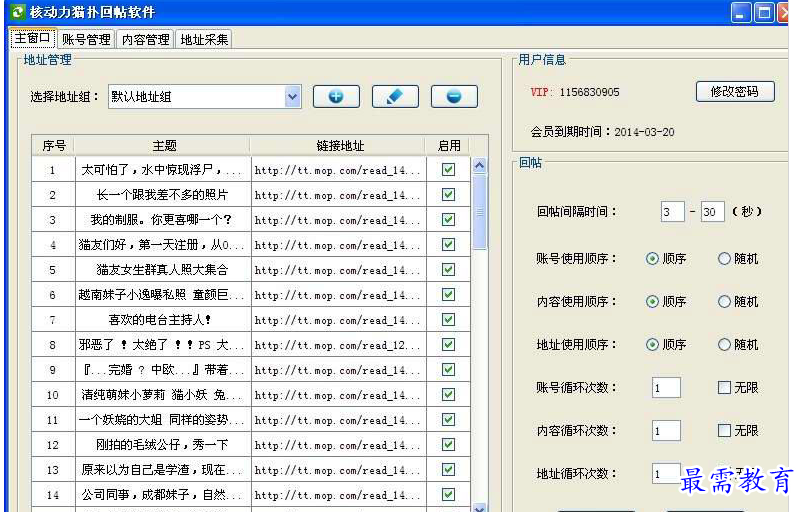Click the 修改密码 button

pyautogui.click(x=735, y=92)
